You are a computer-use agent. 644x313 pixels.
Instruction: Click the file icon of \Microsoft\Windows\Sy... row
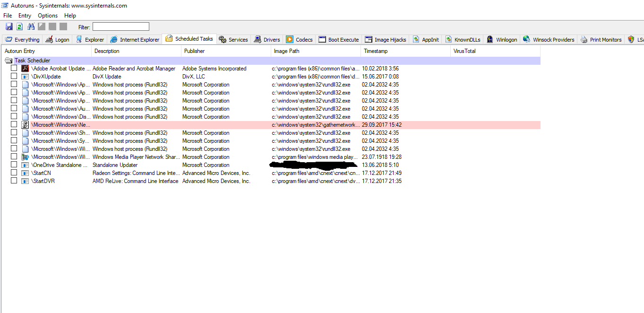[x=25, y=141]
